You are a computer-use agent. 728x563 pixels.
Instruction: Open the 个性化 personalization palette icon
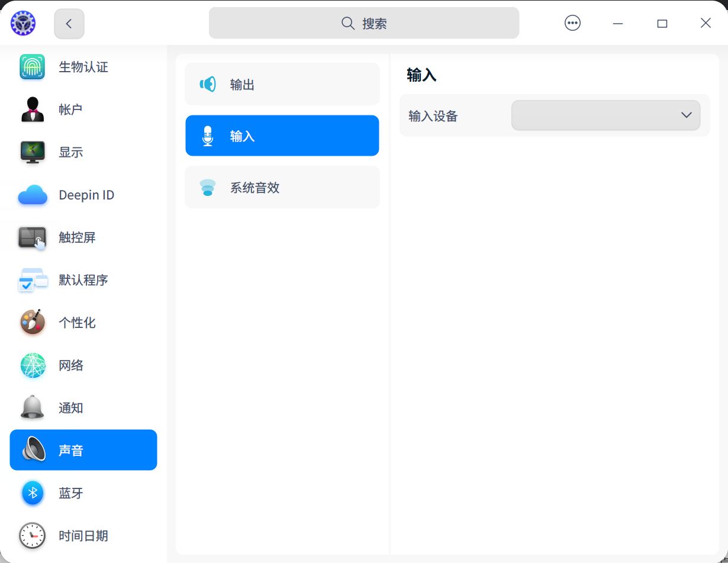coord(32,323)
